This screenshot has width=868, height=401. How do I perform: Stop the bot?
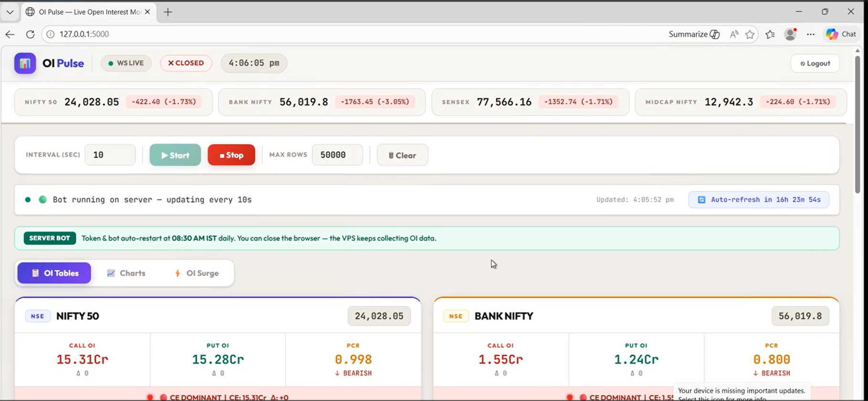(x=231, y=155)
